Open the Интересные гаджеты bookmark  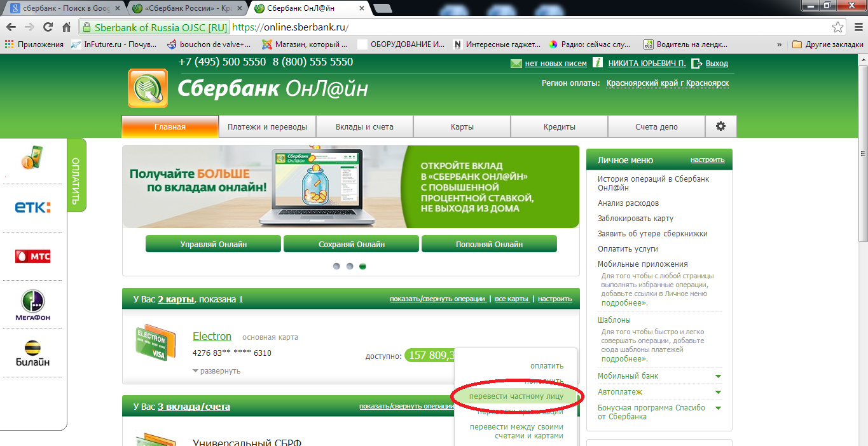[497, 44]
